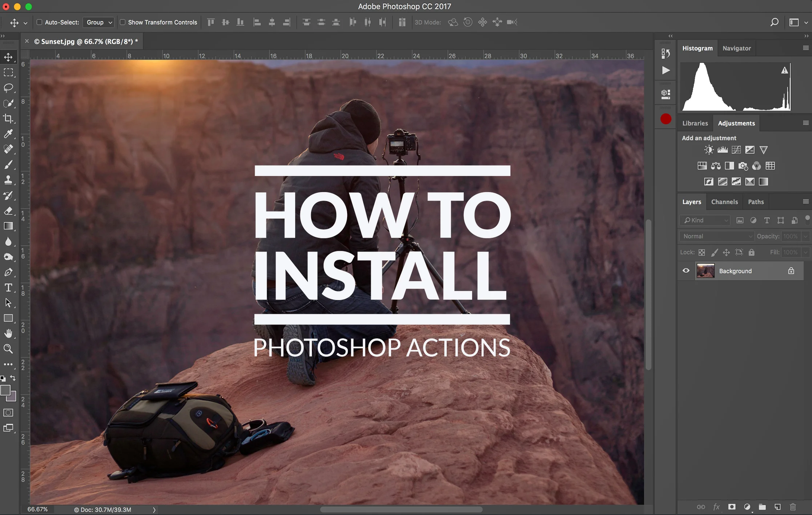
Task: Select the Zoom tool
Action: [9, 349]
